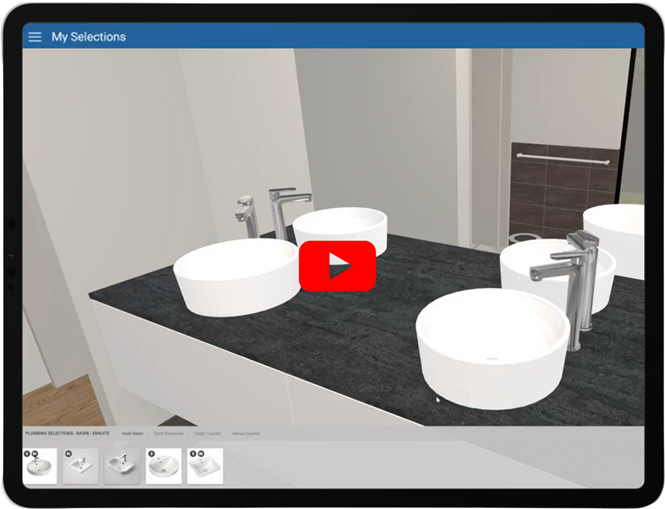Open the hamburger menu
665x509 pixels.
[35, 37]
